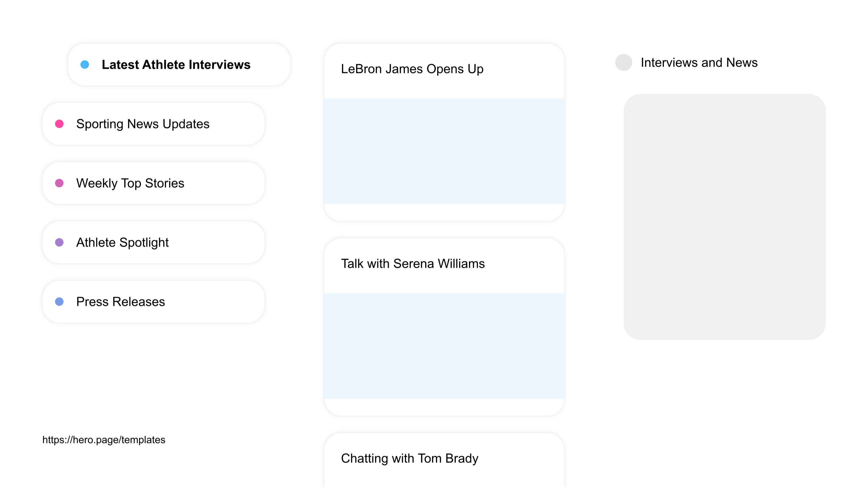Open the Sporting News Updates section

click(153, 124)
